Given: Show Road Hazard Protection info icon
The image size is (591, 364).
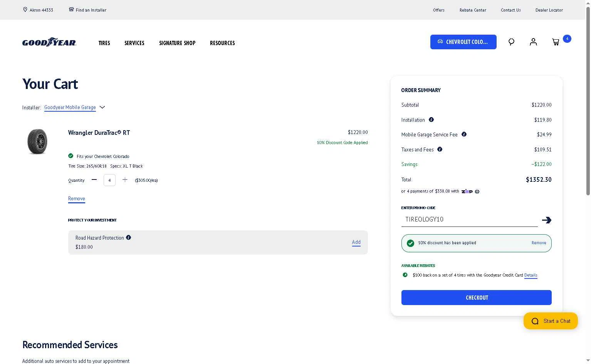Looking at the screenshot, I should (128, 238).
